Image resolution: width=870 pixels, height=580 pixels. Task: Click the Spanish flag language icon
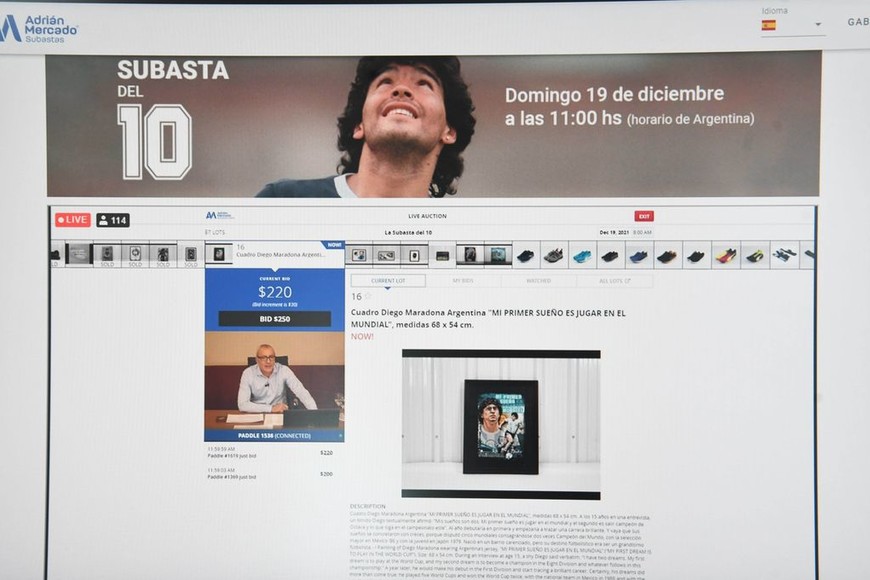click(768, 25)
